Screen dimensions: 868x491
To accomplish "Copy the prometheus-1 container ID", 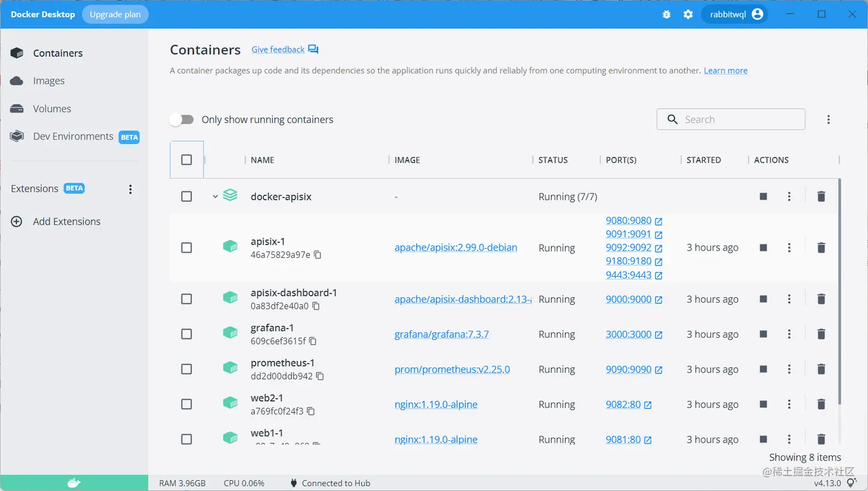I will (320, 376).
